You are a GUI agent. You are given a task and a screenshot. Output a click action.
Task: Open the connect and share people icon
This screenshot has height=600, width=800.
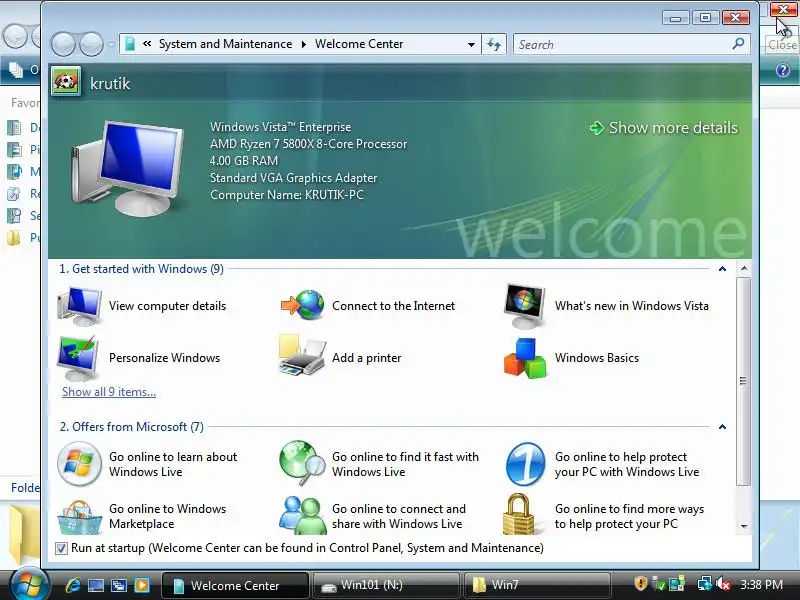303,515
